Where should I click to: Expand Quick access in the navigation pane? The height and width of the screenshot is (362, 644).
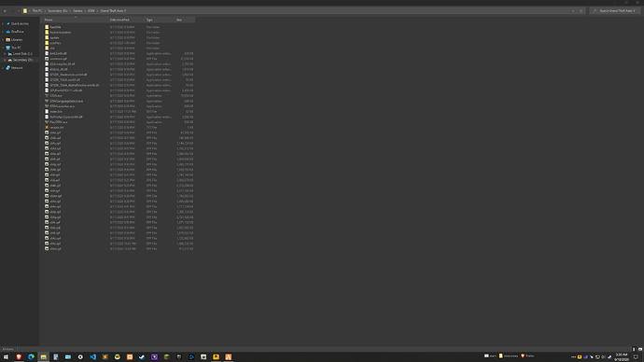click(3, 24)
